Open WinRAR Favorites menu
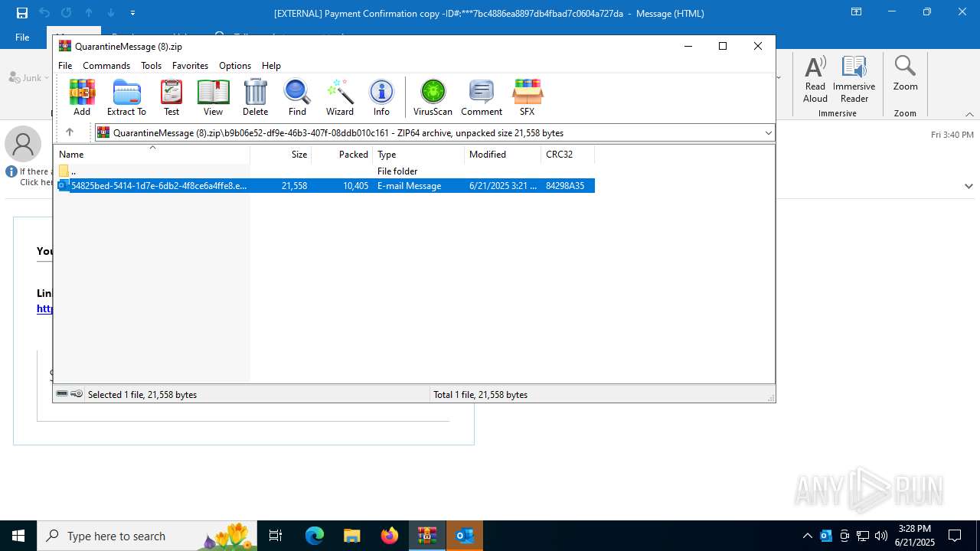The image size is (980, 551). click(190, 66)
